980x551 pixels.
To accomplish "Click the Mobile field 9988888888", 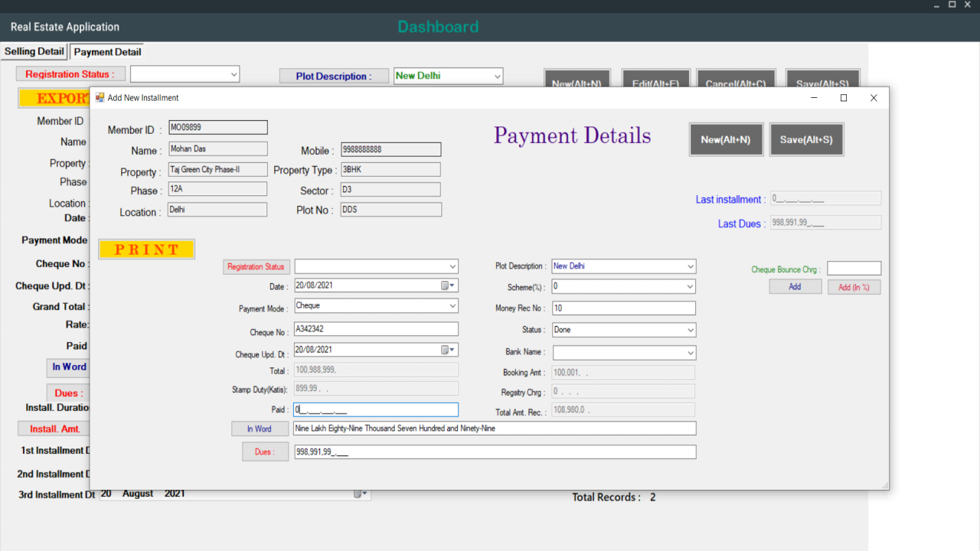I will pyautogui.click(x=390, y=149).
